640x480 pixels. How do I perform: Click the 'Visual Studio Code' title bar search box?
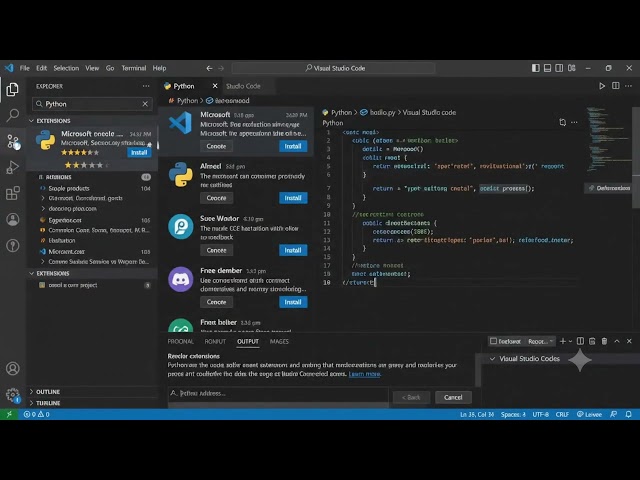click(x=333, y=68)
